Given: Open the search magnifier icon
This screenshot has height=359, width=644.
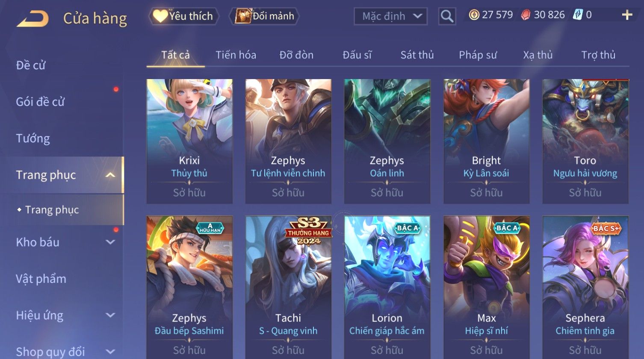Looking at the screenshot, I should (x=447, y=16).
